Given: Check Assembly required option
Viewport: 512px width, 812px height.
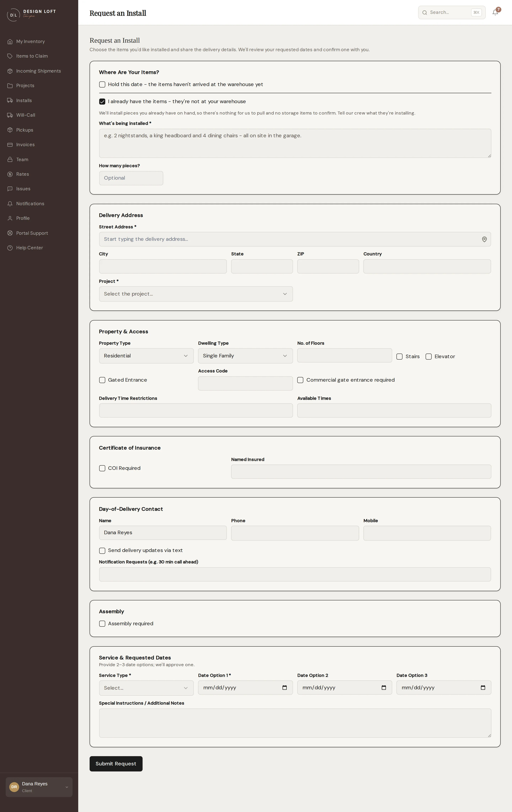Looking at the screenshot, I should click(102, 624).
